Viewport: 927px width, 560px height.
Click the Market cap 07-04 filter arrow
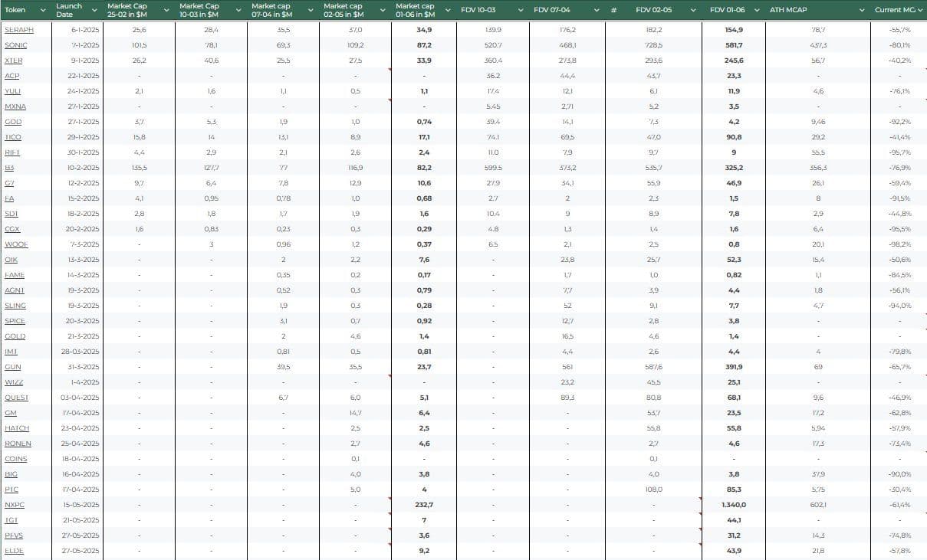tap(311, 10)
